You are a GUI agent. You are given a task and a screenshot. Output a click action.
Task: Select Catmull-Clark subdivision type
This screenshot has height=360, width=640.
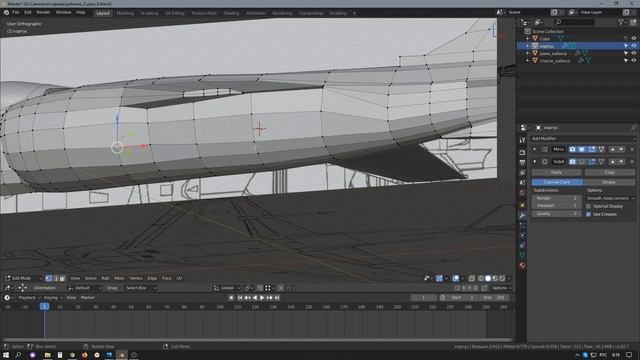557,182
